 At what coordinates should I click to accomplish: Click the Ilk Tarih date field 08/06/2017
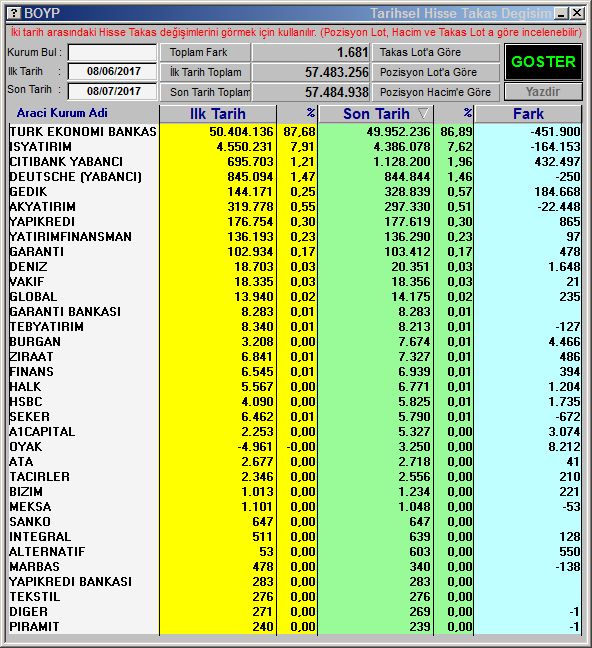click(112, 71)
